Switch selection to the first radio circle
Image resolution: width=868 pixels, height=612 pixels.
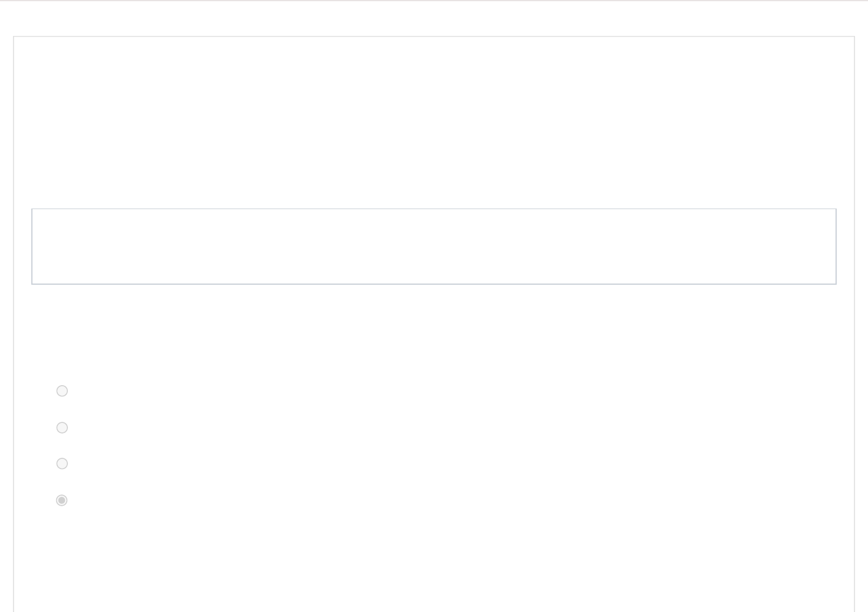(x=62, y=391)
